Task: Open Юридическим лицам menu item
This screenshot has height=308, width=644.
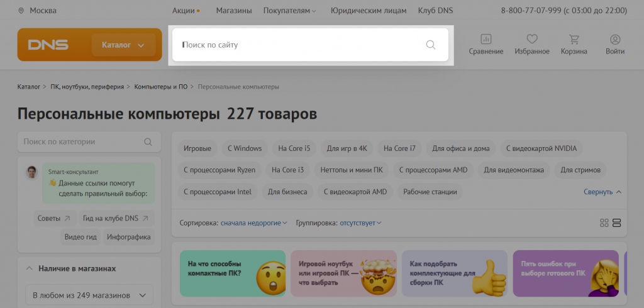Action: (369, 11)
